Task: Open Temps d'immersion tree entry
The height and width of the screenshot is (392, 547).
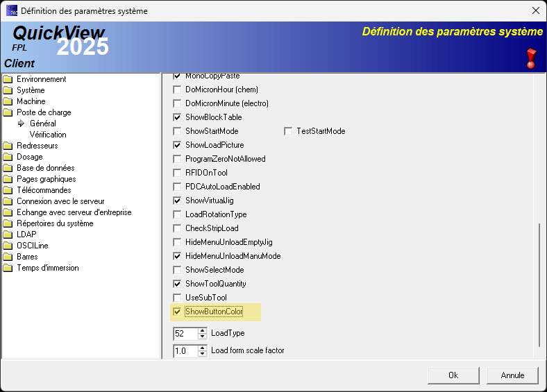Action: click(48, 269)
